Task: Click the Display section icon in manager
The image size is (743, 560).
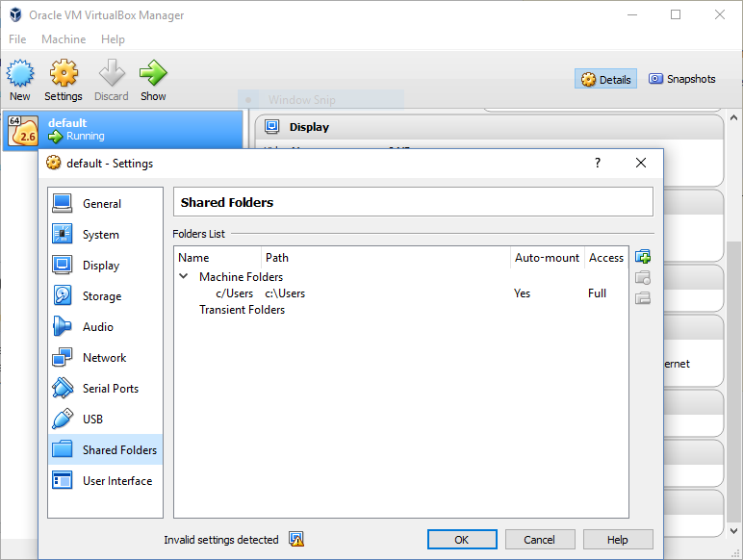Action: [272, 126]
